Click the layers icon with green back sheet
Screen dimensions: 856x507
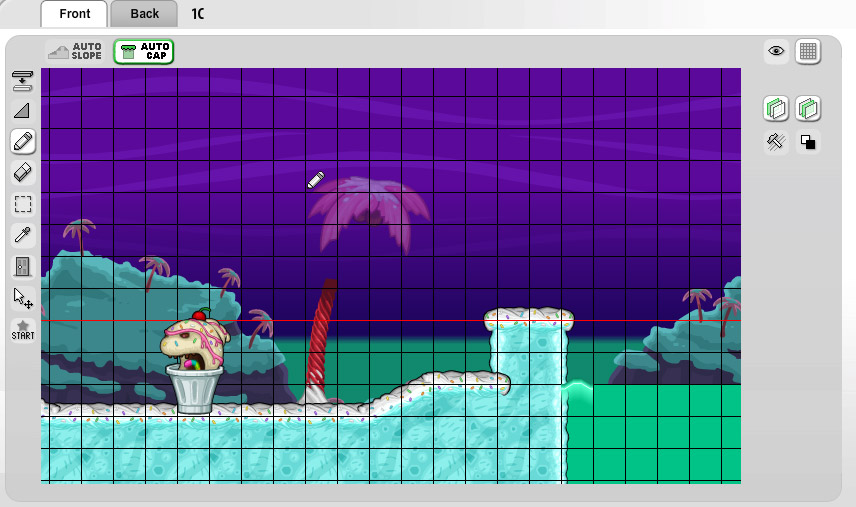pos(776,108)
